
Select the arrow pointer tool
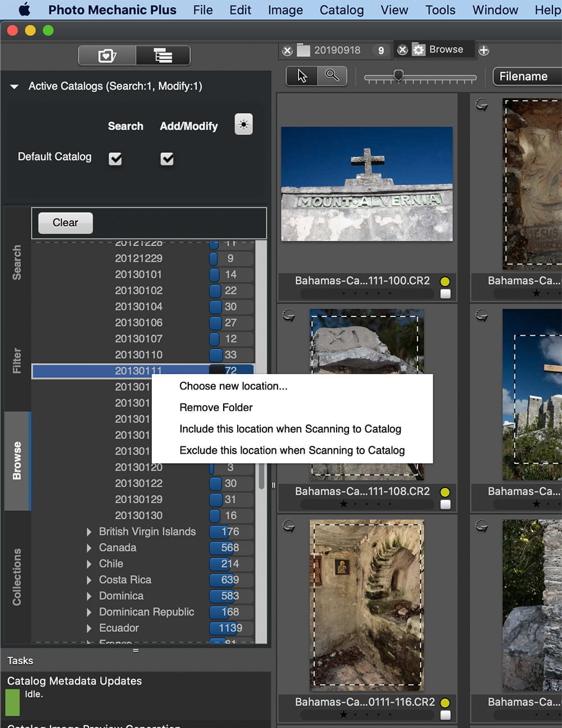(x=302, y=76)
